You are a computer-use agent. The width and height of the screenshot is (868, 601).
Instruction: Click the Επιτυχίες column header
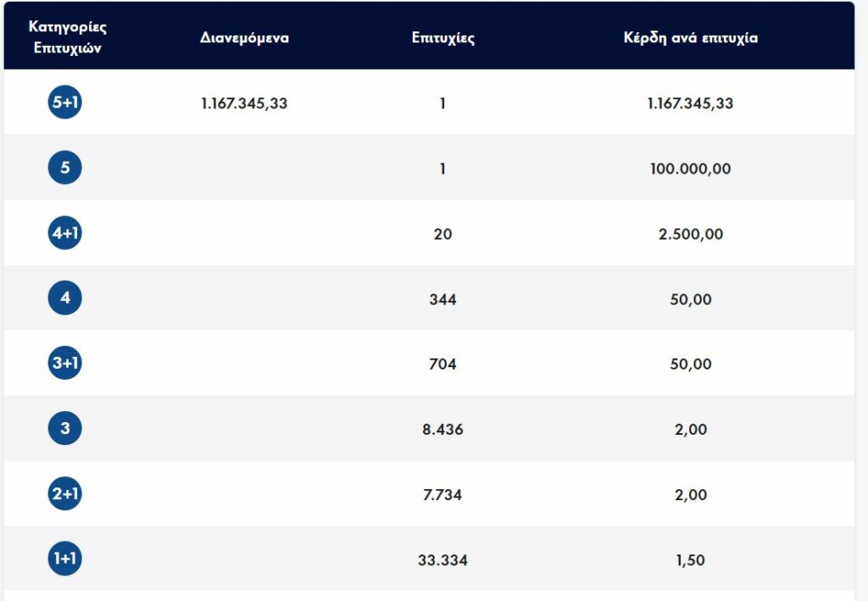(442, 38)
